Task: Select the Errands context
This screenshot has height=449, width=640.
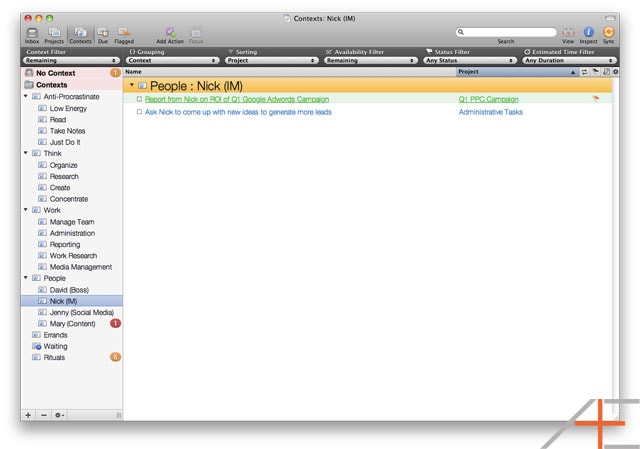Action: [x=56, y=335]
